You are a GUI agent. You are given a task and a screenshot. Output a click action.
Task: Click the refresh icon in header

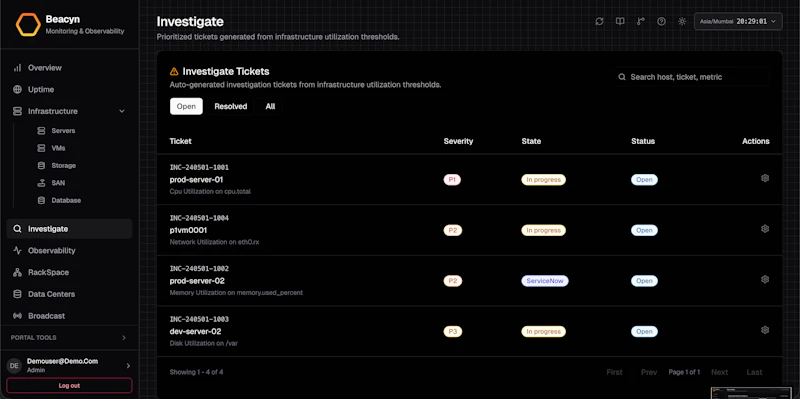coord(599,21)
